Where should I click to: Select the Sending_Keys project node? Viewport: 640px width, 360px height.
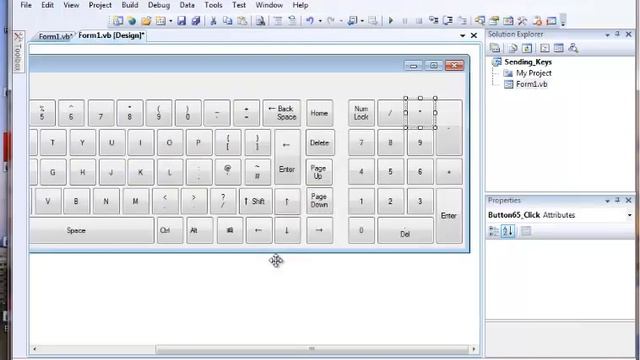[528, 62]
